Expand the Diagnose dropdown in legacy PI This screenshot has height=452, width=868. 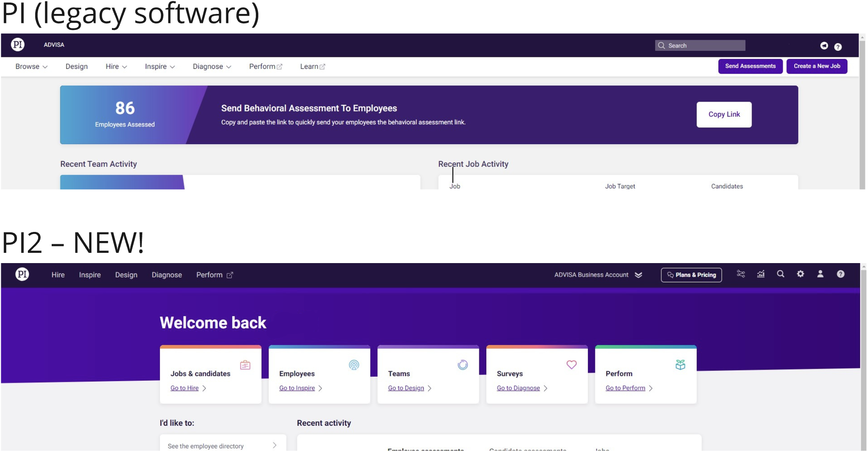click(x=212, y=66)
